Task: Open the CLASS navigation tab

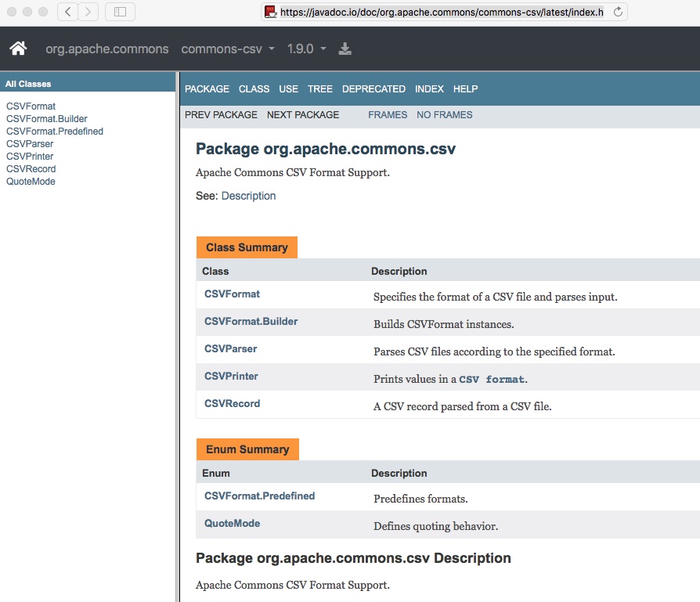Action: (254, 88)
